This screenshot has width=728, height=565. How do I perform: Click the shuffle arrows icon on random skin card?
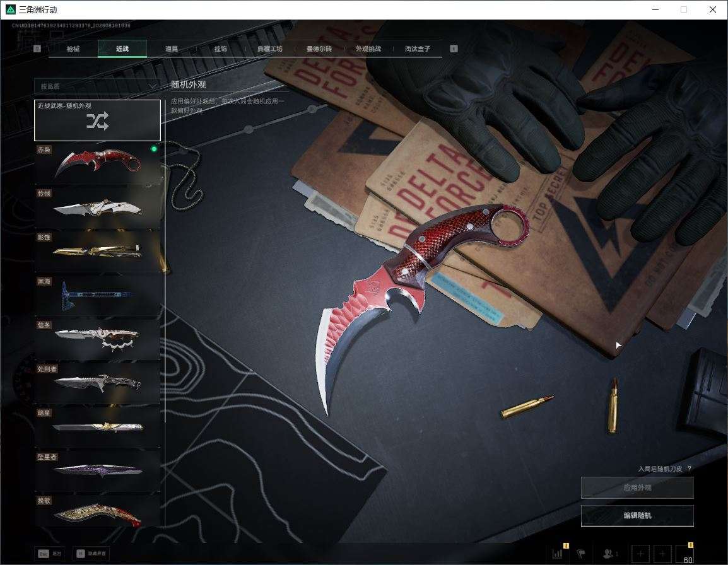coord(98,121)
